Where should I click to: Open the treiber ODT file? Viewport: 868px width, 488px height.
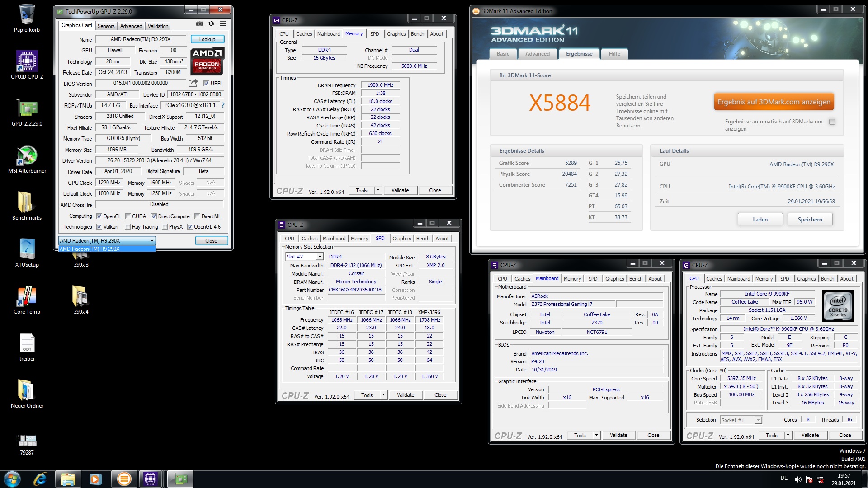pos(27,347)
